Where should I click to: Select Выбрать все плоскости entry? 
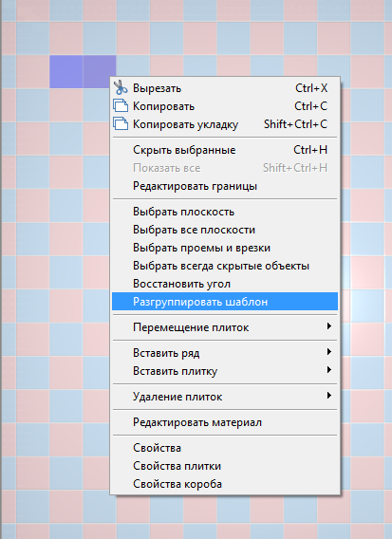tap(225, 230)
